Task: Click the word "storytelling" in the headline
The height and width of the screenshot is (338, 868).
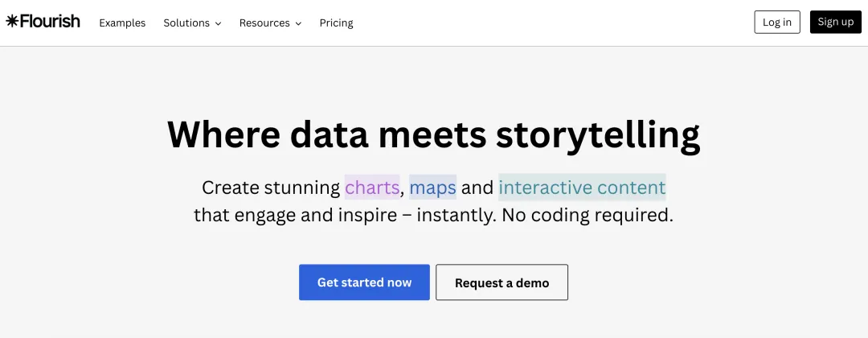Action: (598, 134)
